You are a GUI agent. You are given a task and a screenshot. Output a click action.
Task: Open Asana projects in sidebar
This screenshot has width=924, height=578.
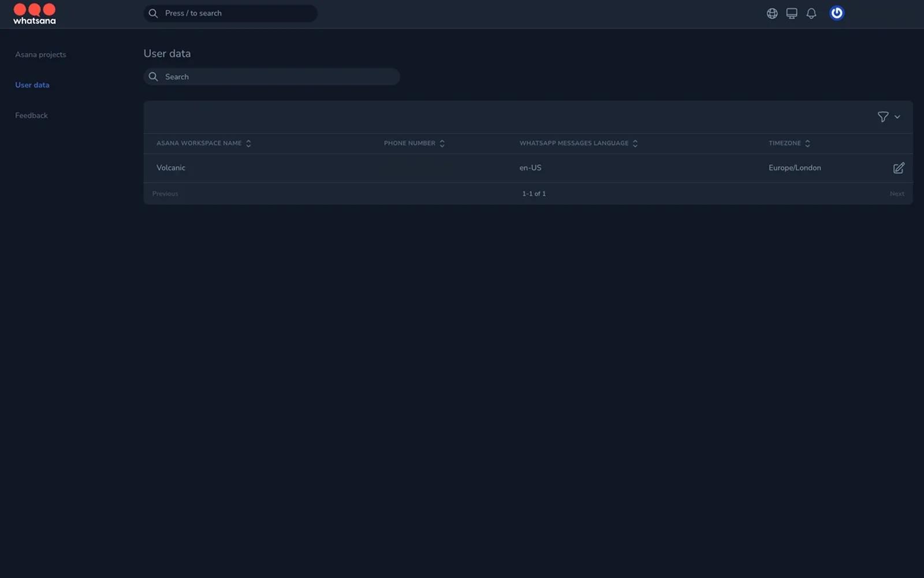pyautogui.click(x=40, y=54)
